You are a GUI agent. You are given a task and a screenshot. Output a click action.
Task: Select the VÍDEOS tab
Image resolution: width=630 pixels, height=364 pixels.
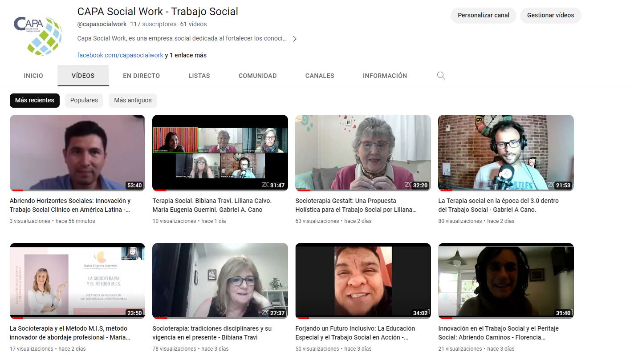(83, 76)
